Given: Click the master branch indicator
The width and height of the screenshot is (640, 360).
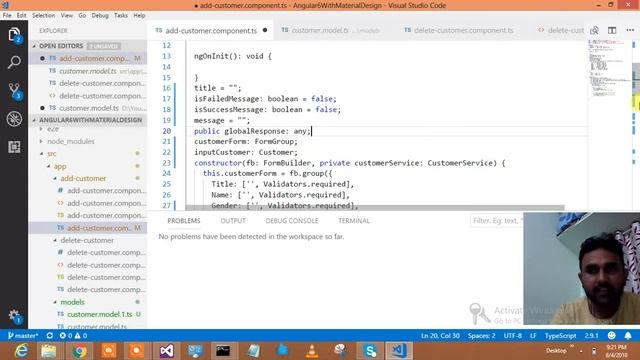Looking at the screenshot, I should point(23,336).
